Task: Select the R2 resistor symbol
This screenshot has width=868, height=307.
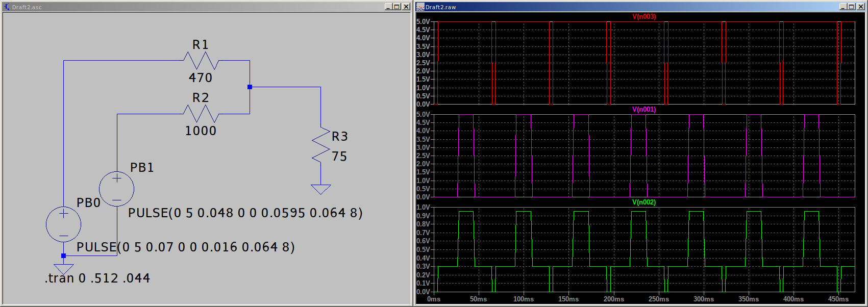Action: [x=201, y=114]
